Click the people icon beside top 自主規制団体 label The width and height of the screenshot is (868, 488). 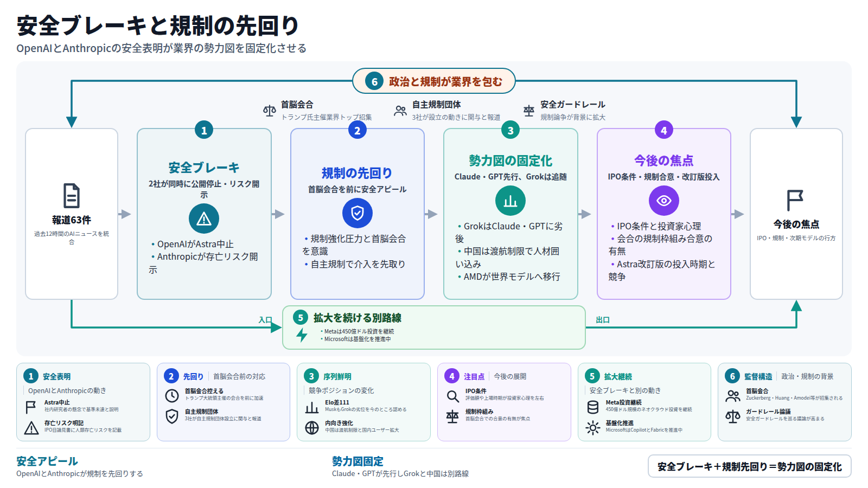click(400, 111)
